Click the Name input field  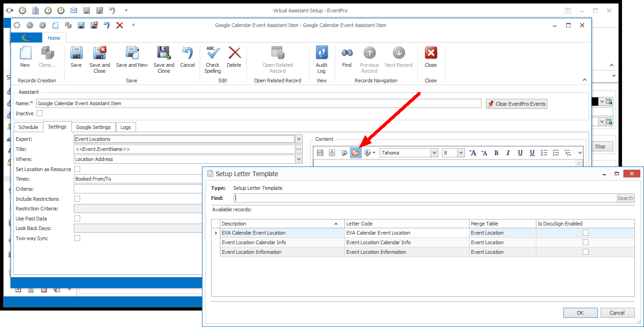(x=258, y=103)
